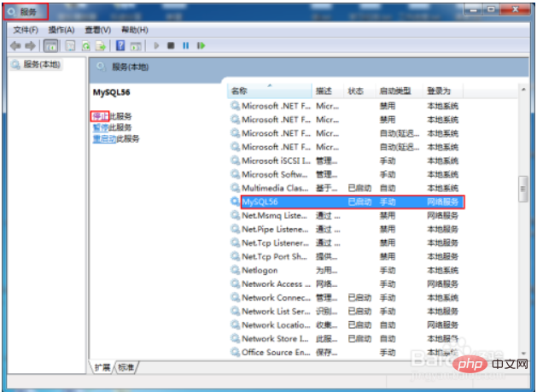
Task: Click the Forward arrow in the toolbar
Action: tap(31, 45)
